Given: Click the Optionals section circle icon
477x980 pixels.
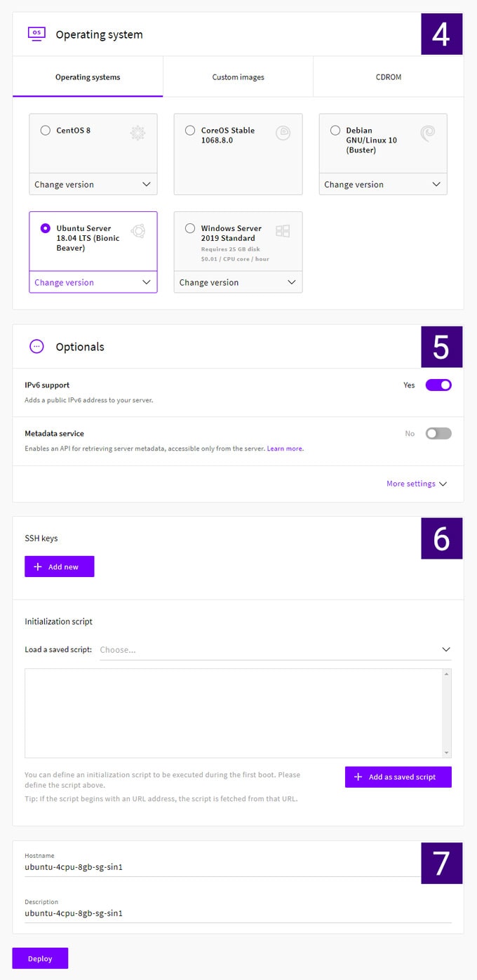Looking at the screenshot, I should pos(36,346).
